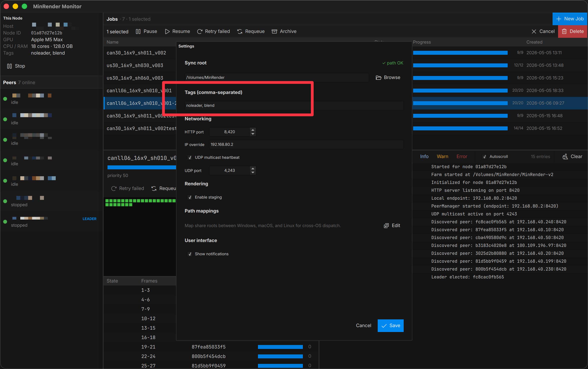The image size is (588, 369).
Task: Click log entry 'UDP multicast active on port 4243'
Action: pos(474,214)
